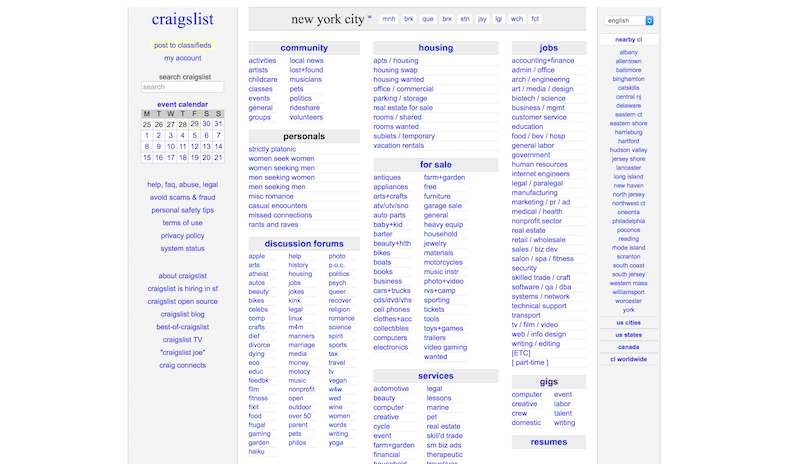
Task: Open the services section header
Action: pyautogui.click(x=436, y=376)
